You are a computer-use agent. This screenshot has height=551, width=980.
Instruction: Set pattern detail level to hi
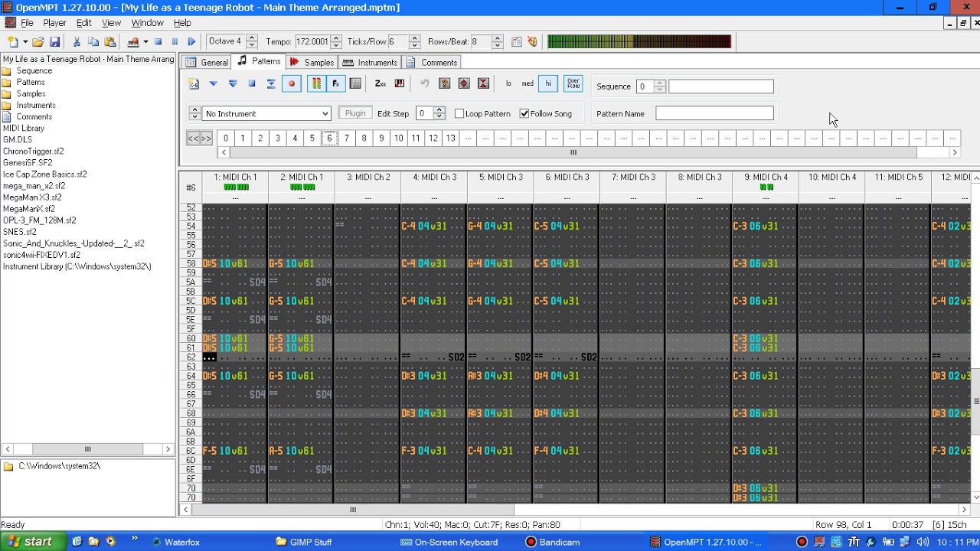tap(548, 84)
